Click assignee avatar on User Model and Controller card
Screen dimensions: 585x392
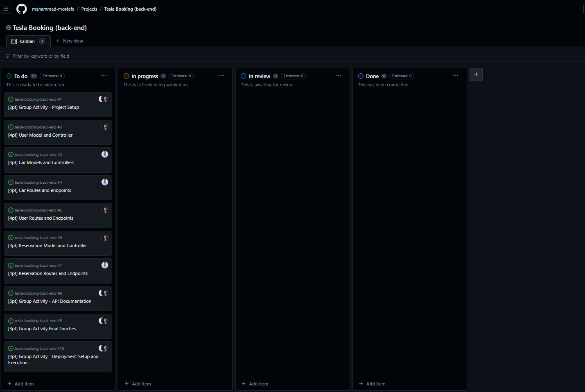click(x=105, y=127)
